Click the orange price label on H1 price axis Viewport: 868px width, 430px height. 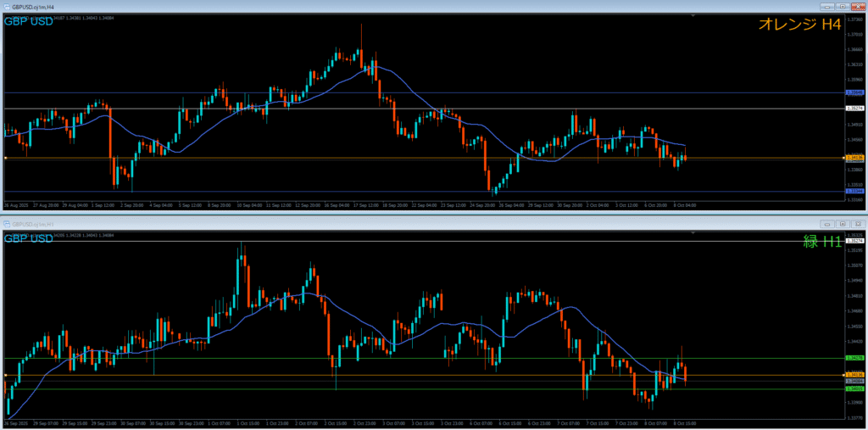(855, 375)
